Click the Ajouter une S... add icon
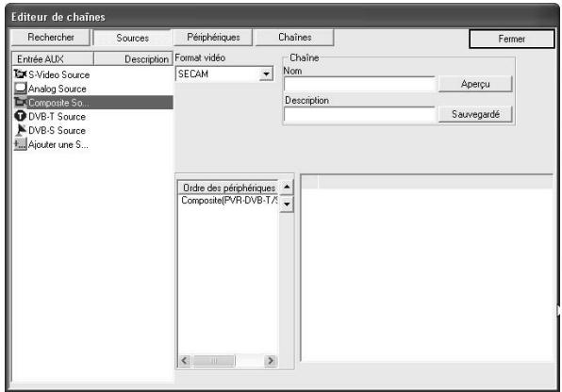The height and width of the screenshot is (392, 562). tap(20, 144)
